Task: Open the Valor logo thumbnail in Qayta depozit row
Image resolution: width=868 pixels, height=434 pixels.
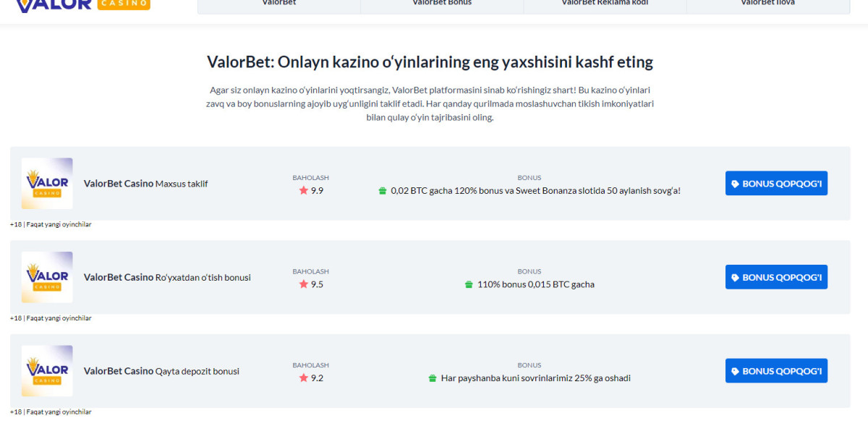Action: 47,371
